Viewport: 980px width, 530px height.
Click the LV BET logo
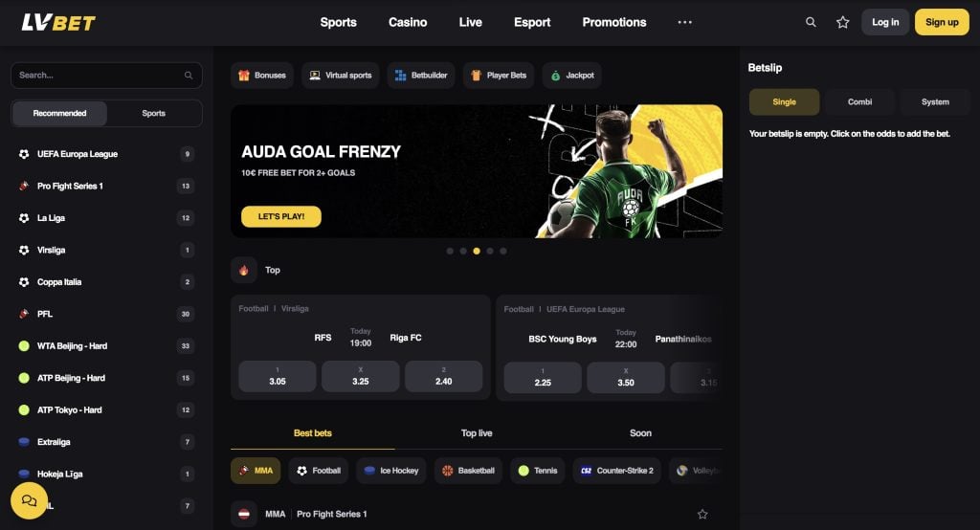(x=58, y=23)
